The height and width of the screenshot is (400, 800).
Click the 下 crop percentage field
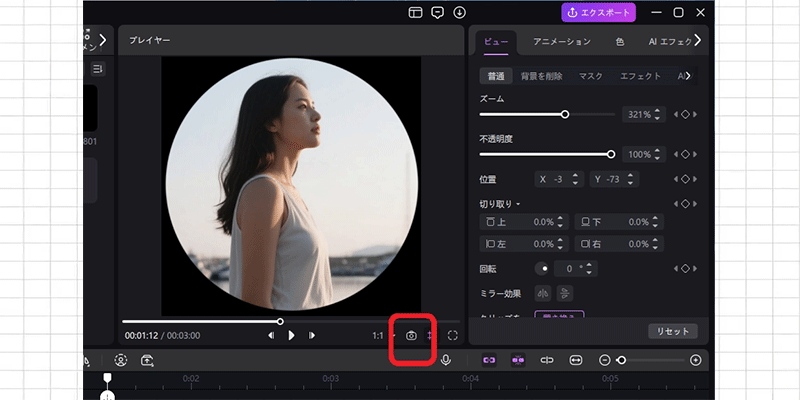pyautogui.click(x=619, y=222)
